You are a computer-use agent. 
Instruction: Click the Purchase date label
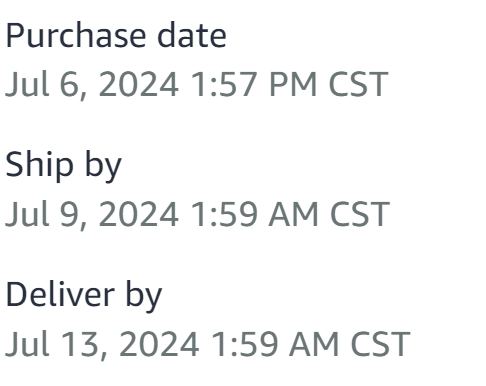[116, 36]
